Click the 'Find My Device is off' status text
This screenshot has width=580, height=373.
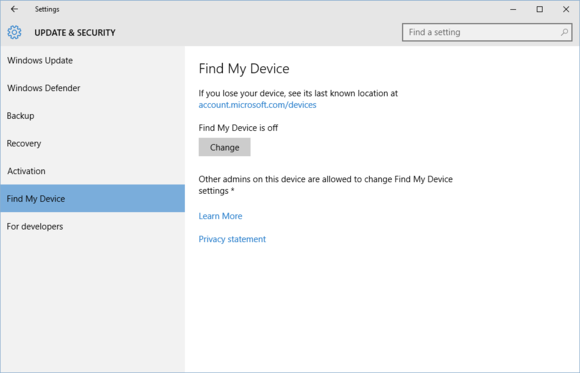pyautogui.click(x=238, y=128)
